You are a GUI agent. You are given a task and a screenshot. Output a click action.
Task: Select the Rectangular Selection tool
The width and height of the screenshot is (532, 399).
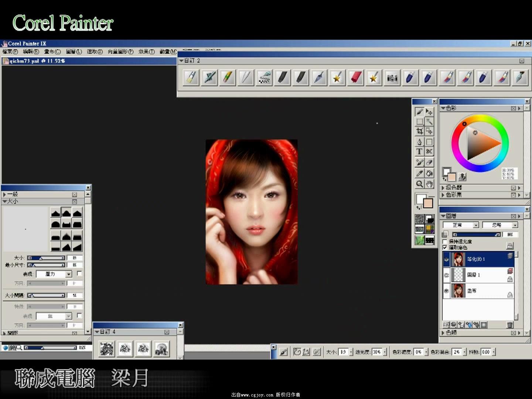tap(419, 122)
